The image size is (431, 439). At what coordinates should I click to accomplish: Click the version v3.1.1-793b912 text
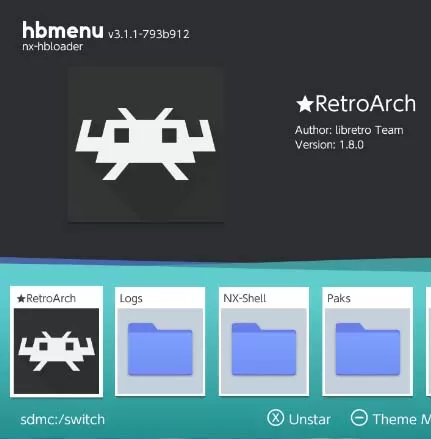tap(149, 34)
